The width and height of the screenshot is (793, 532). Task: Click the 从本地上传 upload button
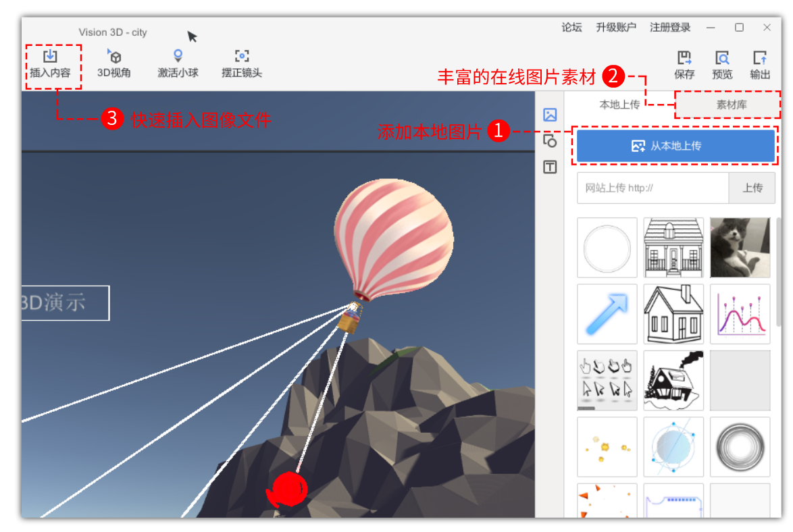[x=675, y=146]
